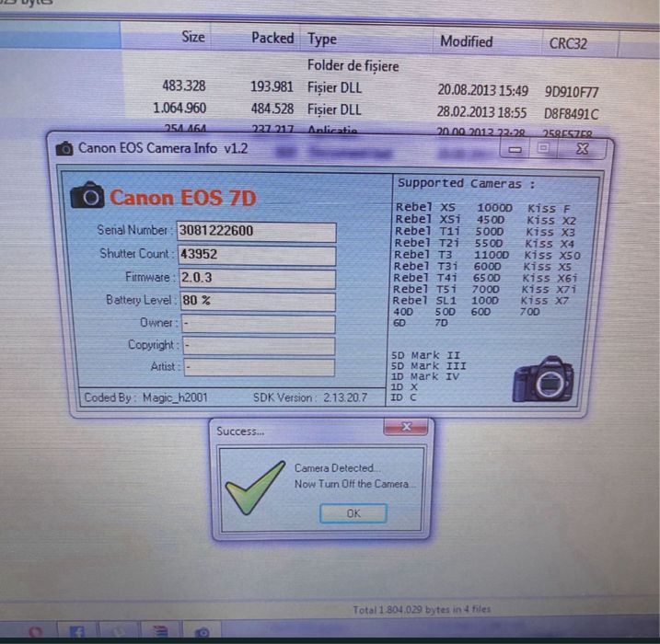The width and height of the screenshot is (660, 644).
Task: Click the Shutter Count field showing 43952
Action: click(x=257, y=255)
